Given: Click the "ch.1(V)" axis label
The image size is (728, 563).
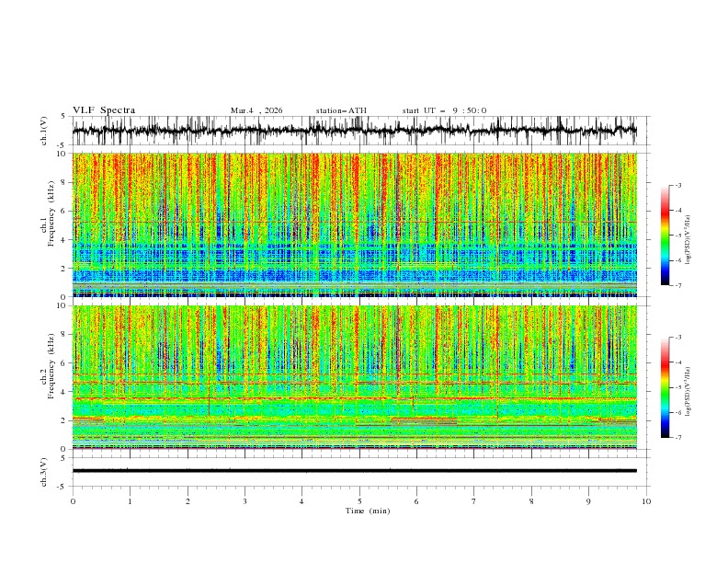Looking at the screenshot, I should [43, 131].
